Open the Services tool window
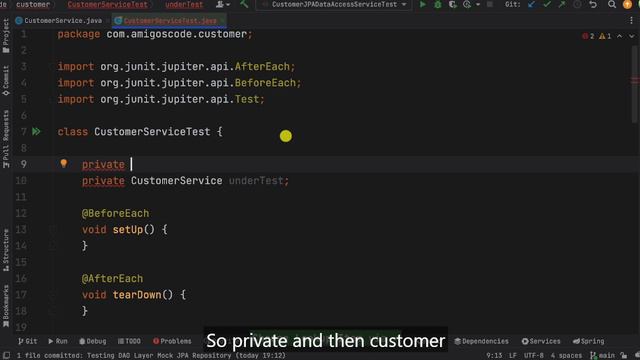640x360 pixels. click(x=541, y=341)
